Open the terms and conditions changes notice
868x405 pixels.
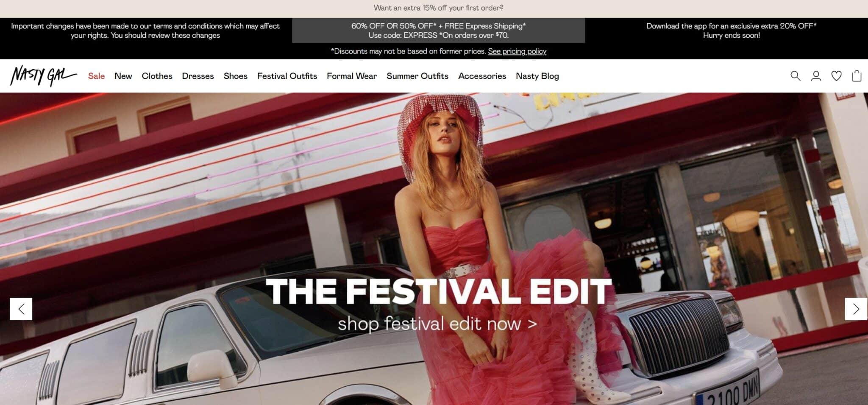pyautogui.click(x=145, y=31)
